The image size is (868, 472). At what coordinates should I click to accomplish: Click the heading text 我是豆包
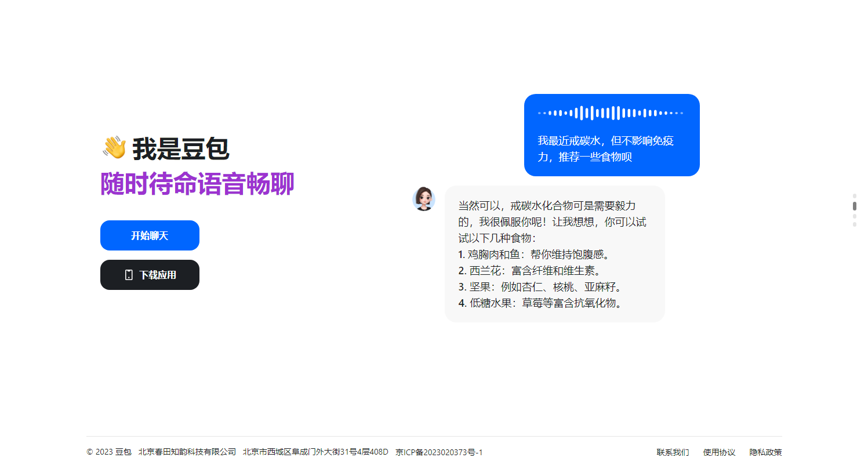pos(181,149)
